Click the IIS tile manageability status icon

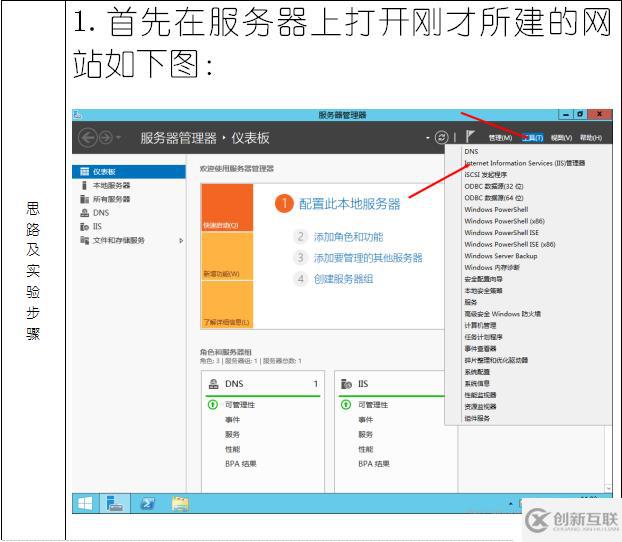pyautogui.click(x=346, y=405)
